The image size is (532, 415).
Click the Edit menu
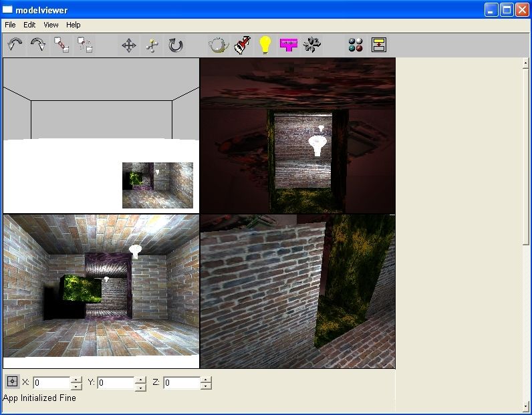pos(29,25)
